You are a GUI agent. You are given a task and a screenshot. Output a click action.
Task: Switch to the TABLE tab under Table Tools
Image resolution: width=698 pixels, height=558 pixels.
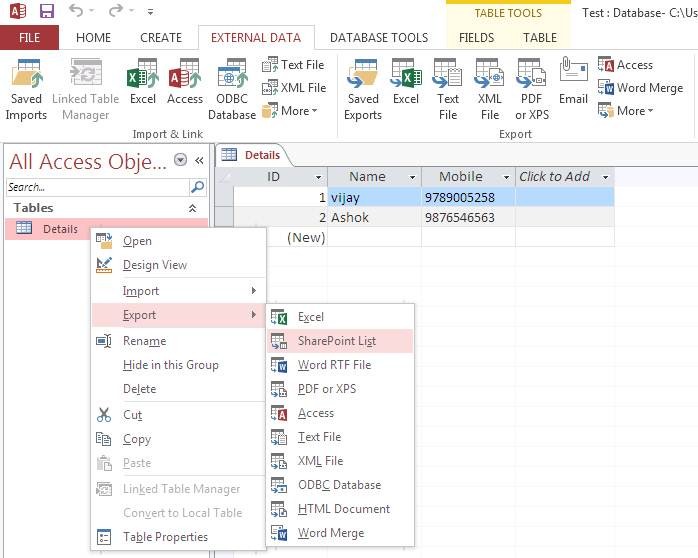pyautogui.click(x=540, y=38)
